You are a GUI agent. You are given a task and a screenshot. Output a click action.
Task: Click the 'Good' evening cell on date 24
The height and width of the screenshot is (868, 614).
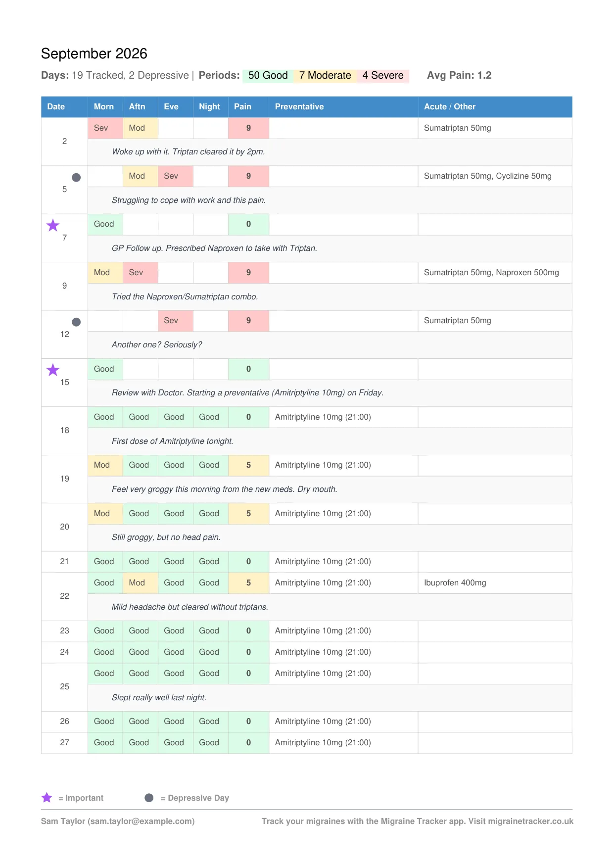click(176, 652)
